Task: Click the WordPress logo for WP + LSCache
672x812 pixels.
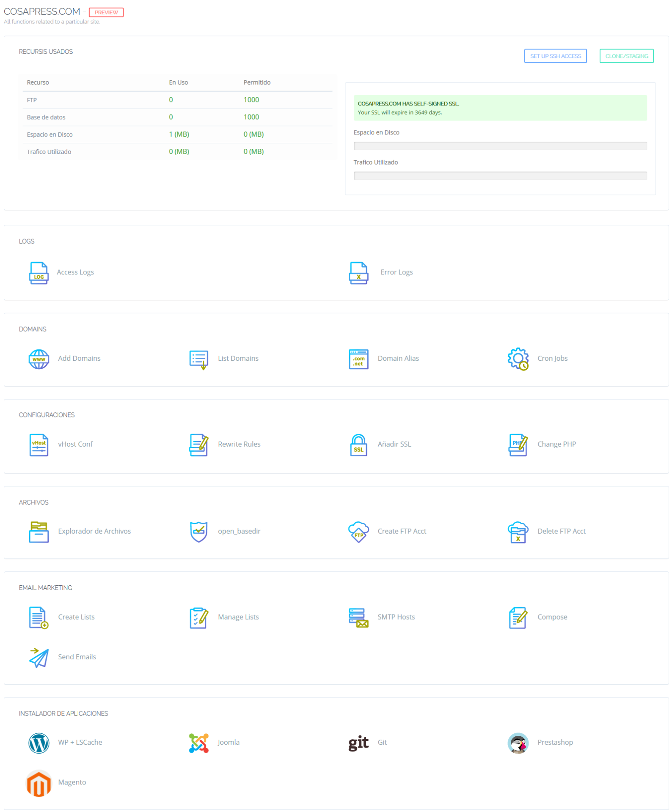Action: coord(39,743)
